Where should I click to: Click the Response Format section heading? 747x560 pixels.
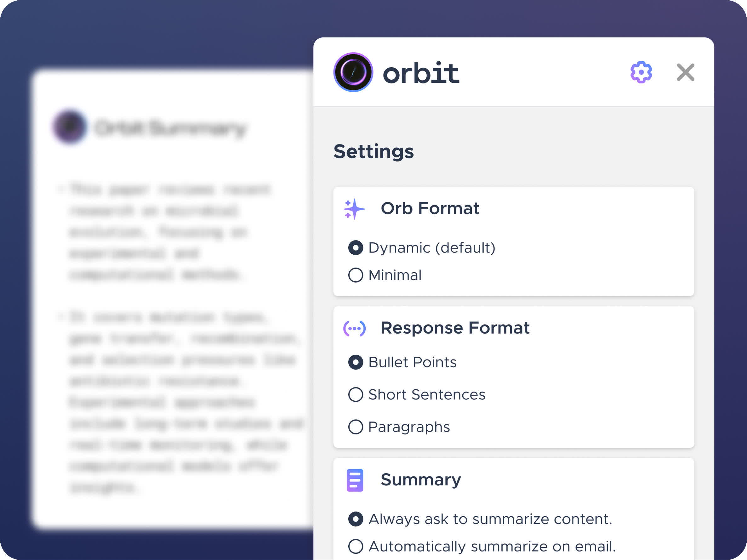click(455, 328)
